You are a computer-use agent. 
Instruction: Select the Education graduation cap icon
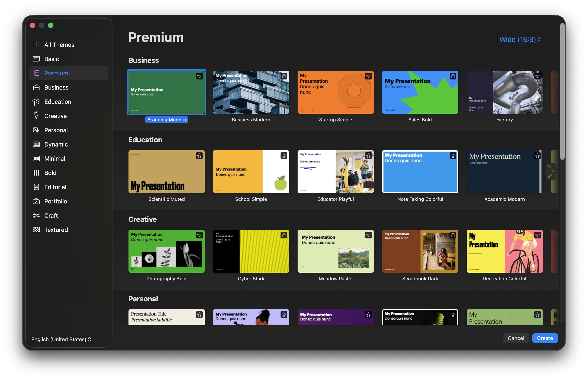[36, 102]
